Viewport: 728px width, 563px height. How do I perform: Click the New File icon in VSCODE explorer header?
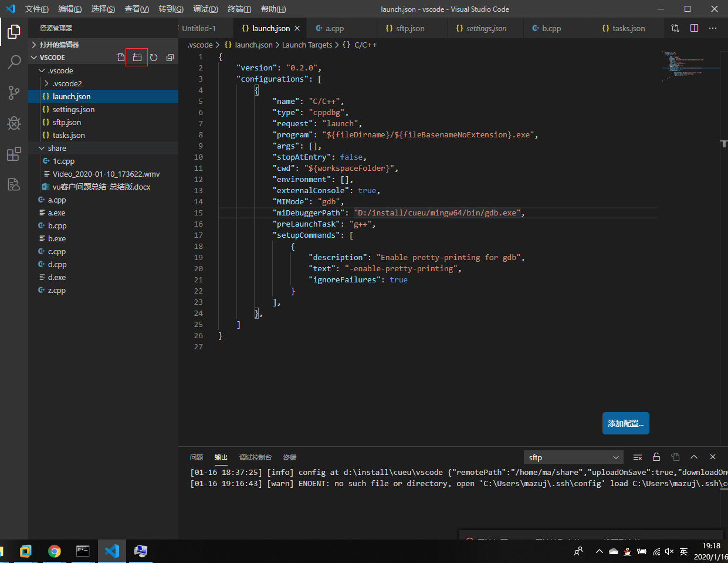121,57
